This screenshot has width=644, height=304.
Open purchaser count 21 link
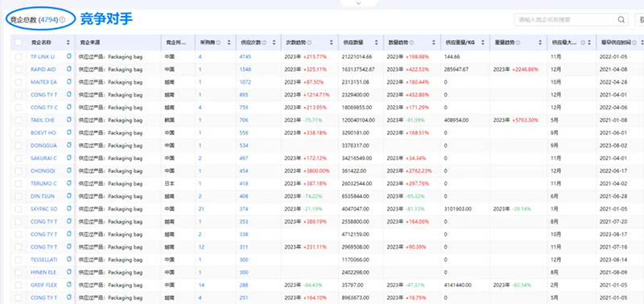(201, 209)
